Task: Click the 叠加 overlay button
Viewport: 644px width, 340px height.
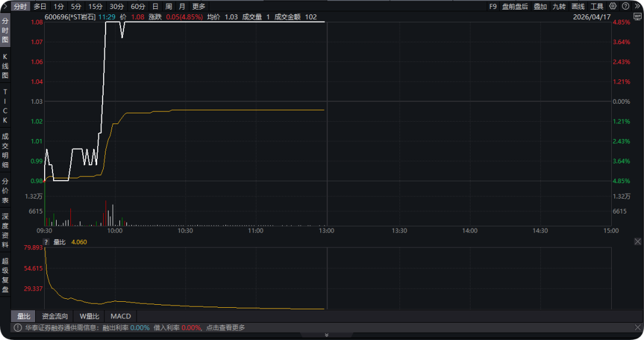Action: point(540,6)
